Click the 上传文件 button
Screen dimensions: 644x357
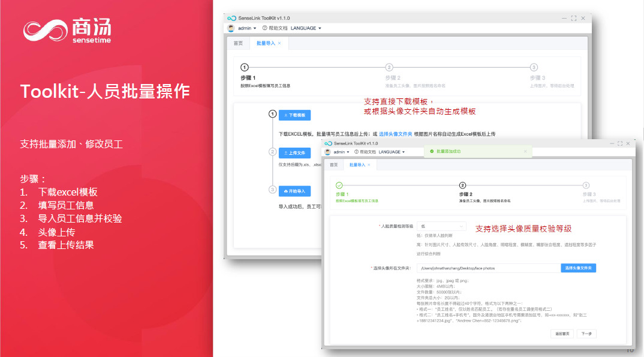click(x=295, y=153)
